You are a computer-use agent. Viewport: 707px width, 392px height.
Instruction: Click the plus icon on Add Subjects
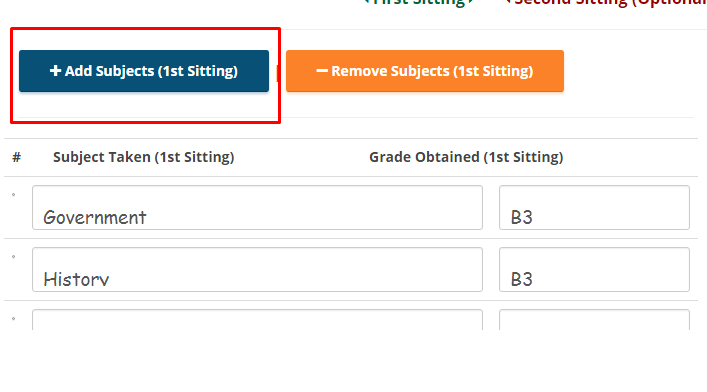[x=55, y=71]
